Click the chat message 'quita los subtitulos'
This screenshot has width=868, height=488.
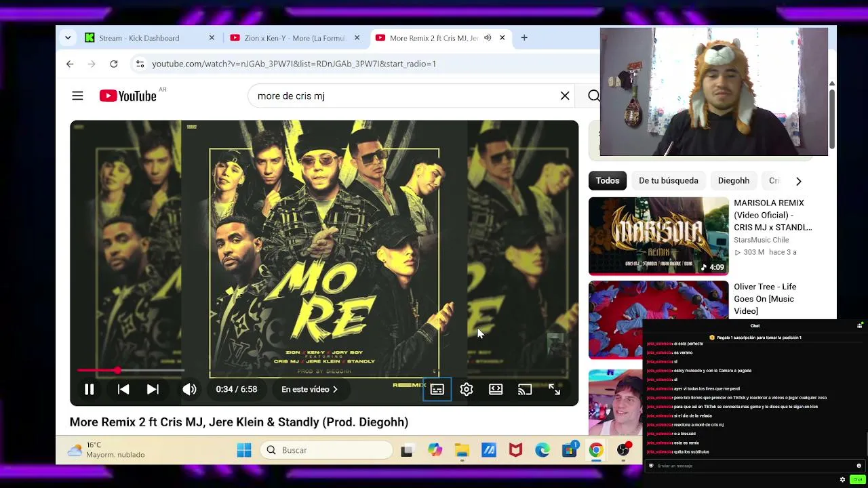tap(691, 452)
